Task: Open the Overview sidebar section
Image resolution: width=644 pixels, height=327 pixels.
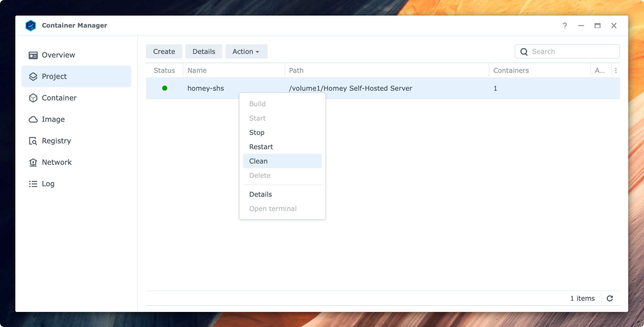Action: click(x=58, y=55)
